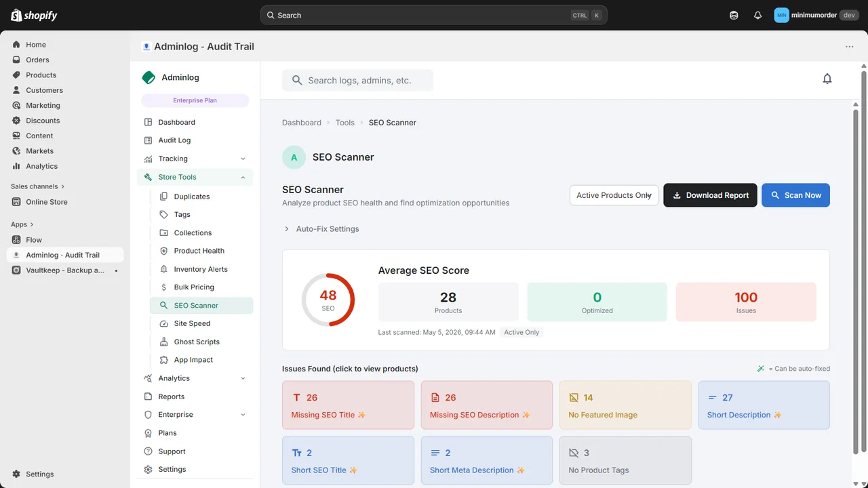Click the Site Speed gauge icon
868x488 pixels.
tap(163, 323)
